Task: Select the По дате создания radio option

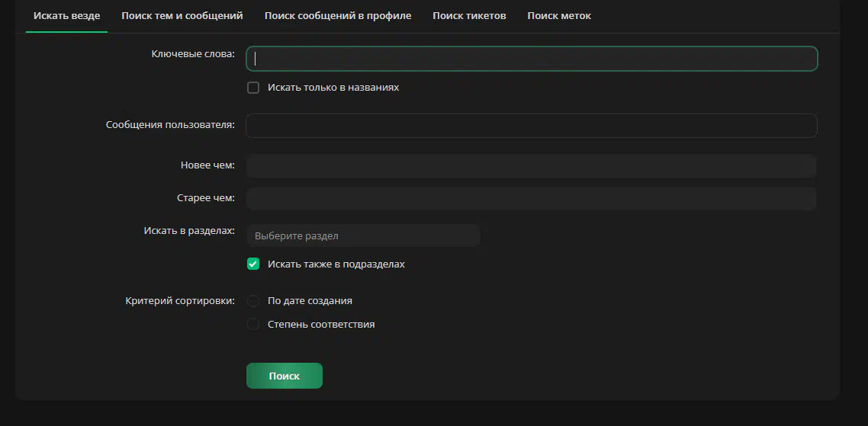Action: (253, 301)
